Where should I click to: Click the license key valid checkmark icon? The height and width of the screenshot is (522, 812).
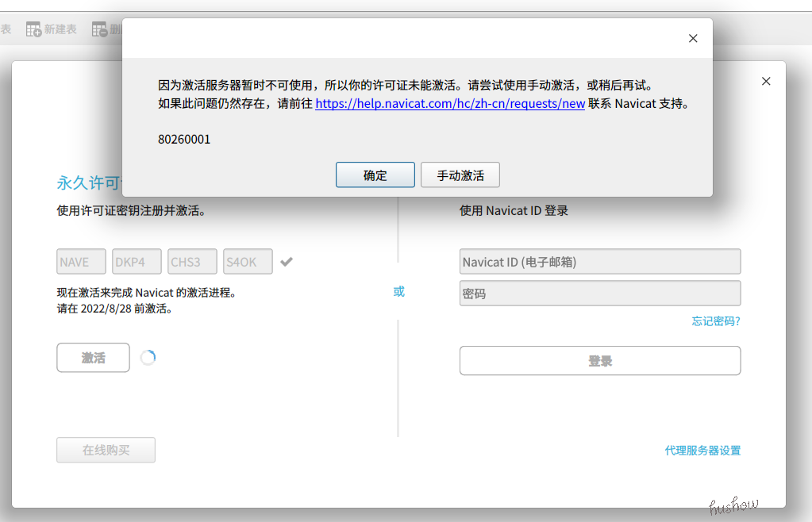pyautogui.click(x=287, y=262)
